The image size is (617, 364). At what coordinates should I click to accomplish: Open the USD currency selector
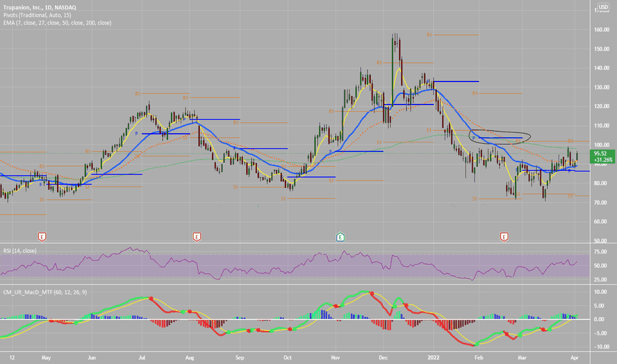603,7
